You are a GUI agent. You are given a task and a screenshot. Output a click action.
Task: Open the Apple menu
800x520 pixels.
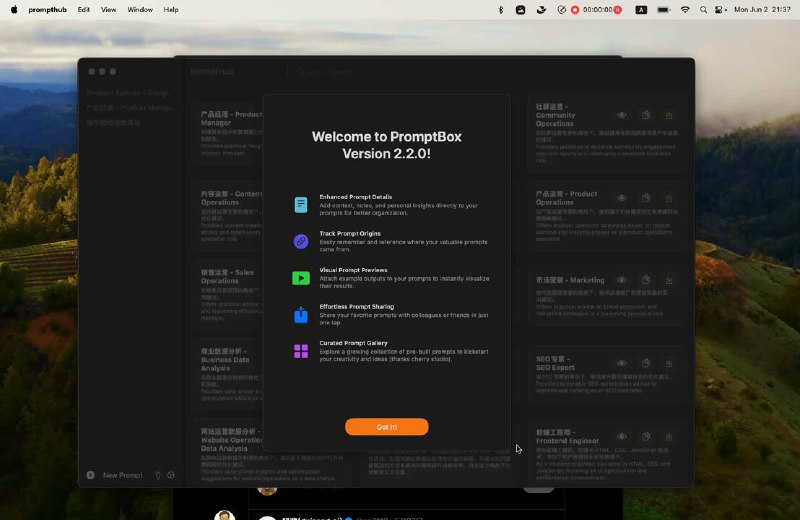tap(14, 9)
